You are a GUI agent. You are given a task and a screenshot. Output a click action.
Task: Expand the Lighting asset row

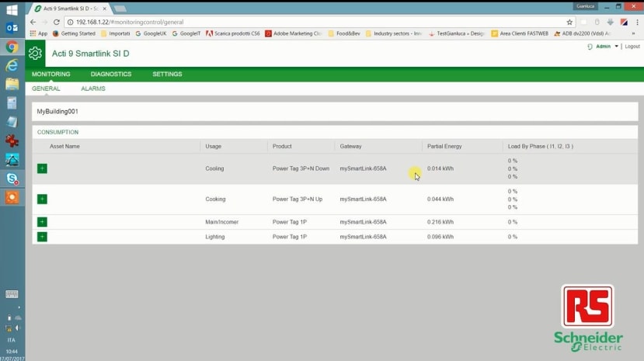pyautogui.click(x=42, y=237)
